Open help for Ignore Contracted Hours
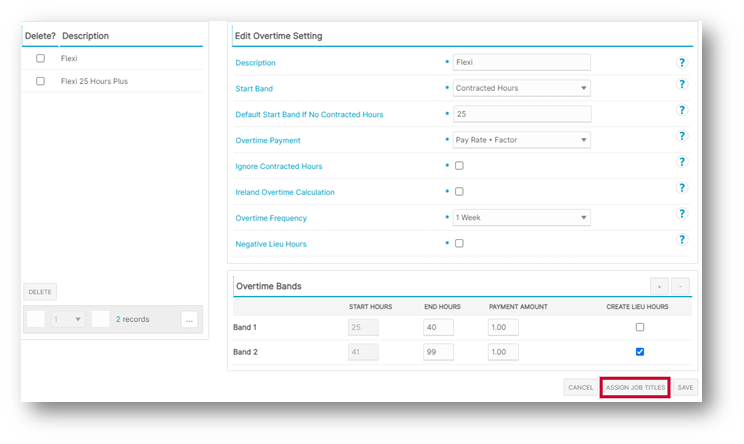Screen dimensions: 744x444 coord(682,162)
